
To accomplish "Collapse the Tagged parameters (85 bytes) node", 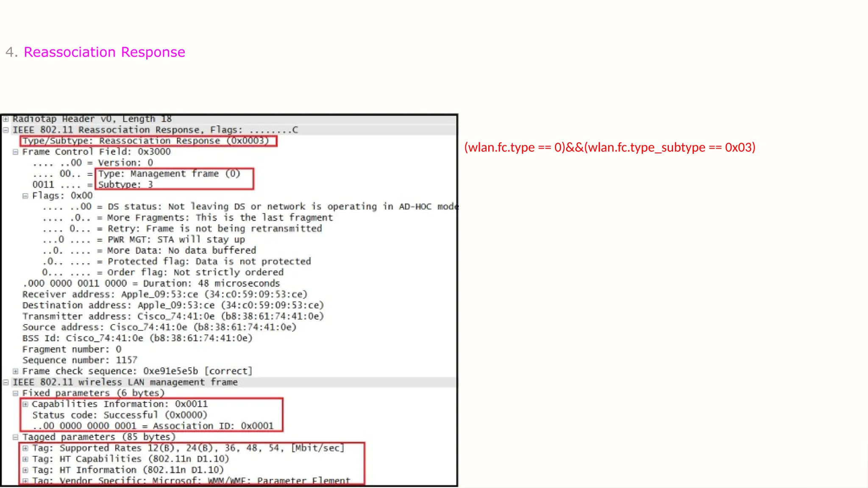I will [16, 437].
